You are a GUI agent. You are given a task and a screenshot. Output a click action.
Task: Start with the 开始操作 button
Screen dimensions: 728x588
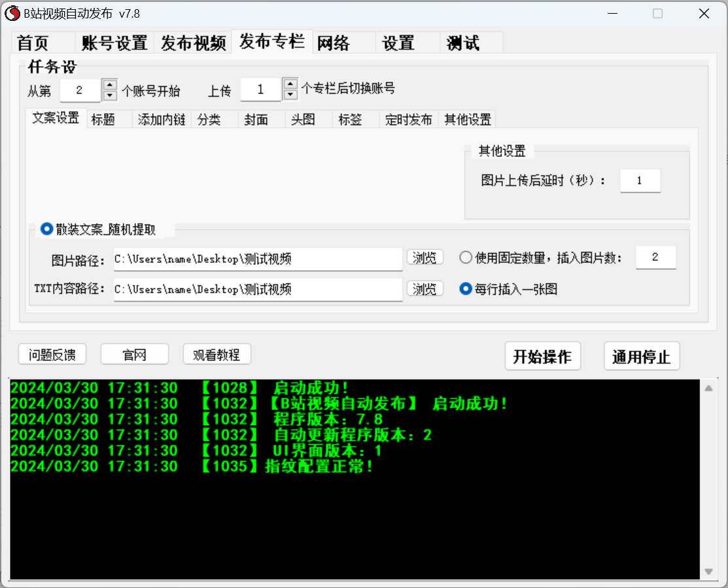[542, 356]
